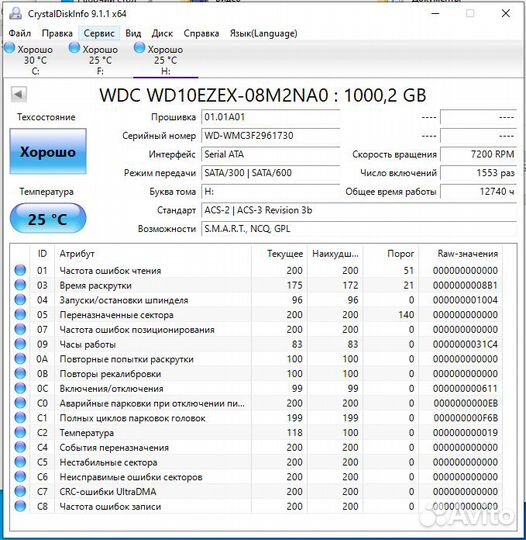Select drive H: disk tab
This screenshot has width=526, height=540.
165,60
